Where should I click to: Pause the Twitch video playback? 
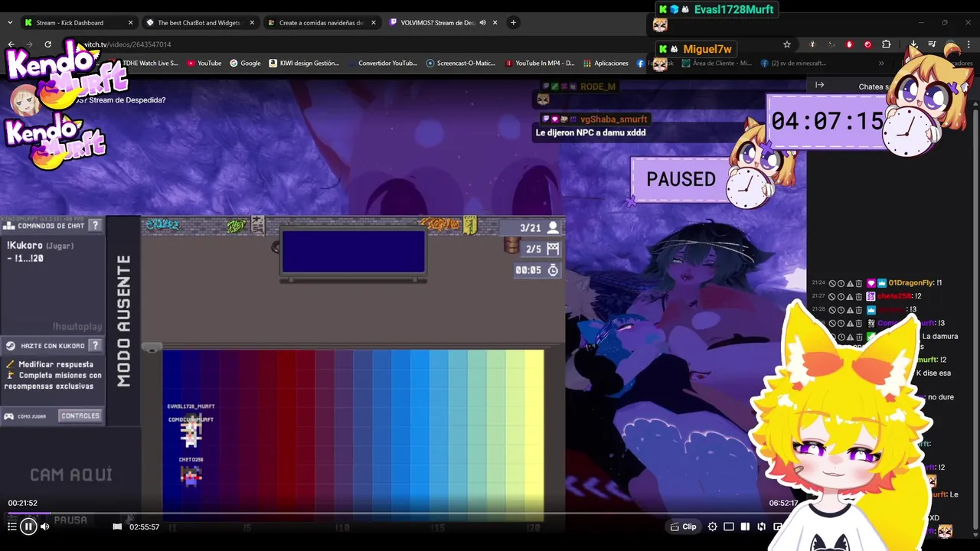[28, 527]
